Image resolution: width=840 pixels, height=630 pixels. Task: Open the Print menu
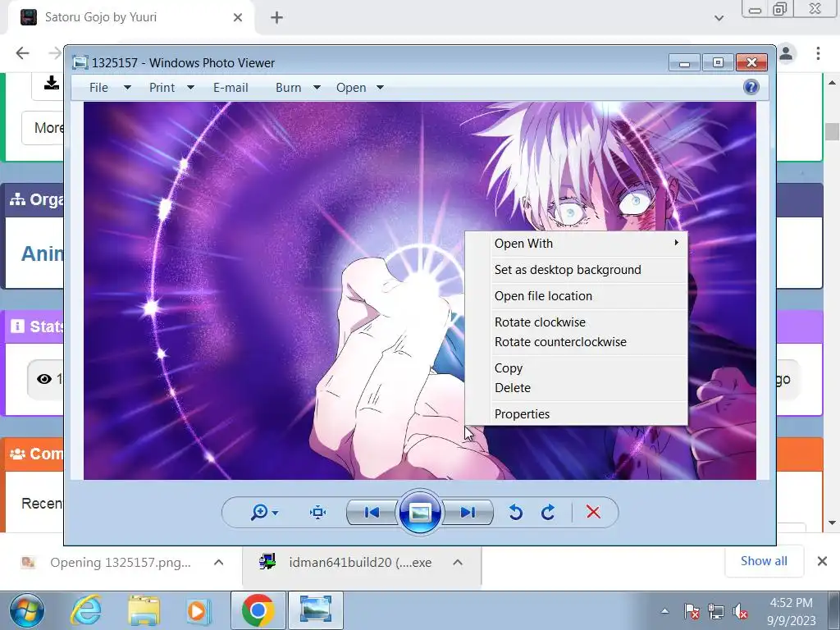(162, 87)
